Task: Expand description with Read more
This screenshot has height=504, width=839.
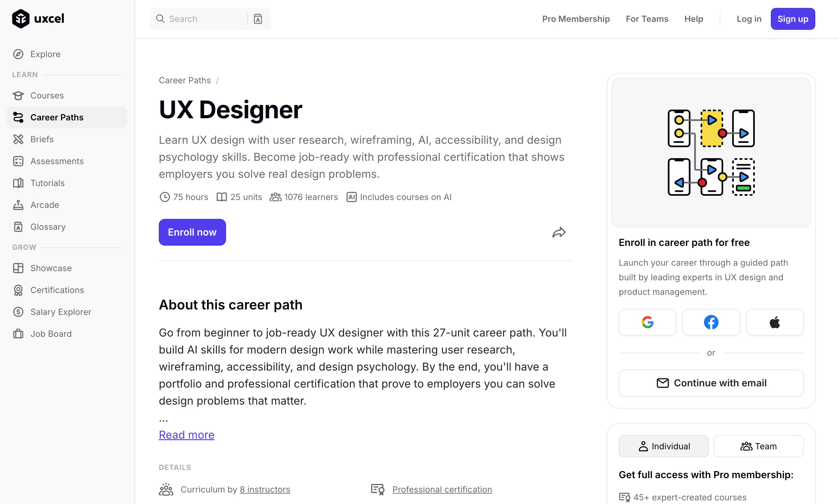Action: pyautogui.click(x=186, y=435)
